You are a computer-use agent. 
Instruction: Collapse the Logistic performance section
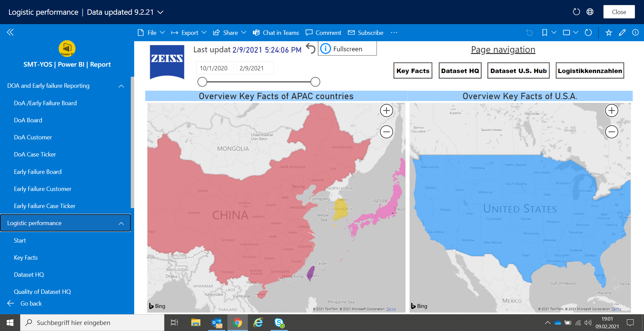[121, 223]
